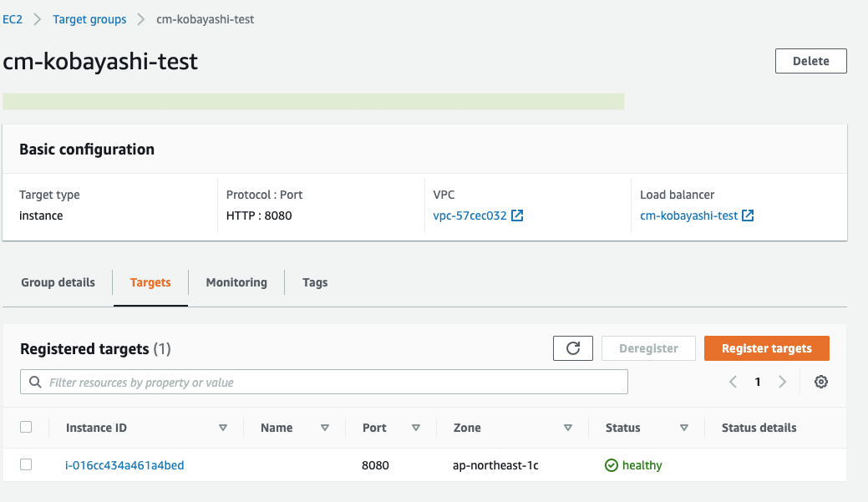868x502 pixels.
Task: Open the table preferences gear icon
Action: pos(820,382)
